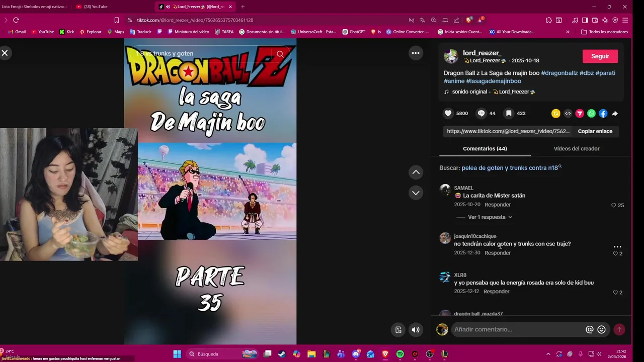Open ChatGPT bookmark
Image resolution: width=644 pixels, height=362 pixels.
tap(354, 32)
